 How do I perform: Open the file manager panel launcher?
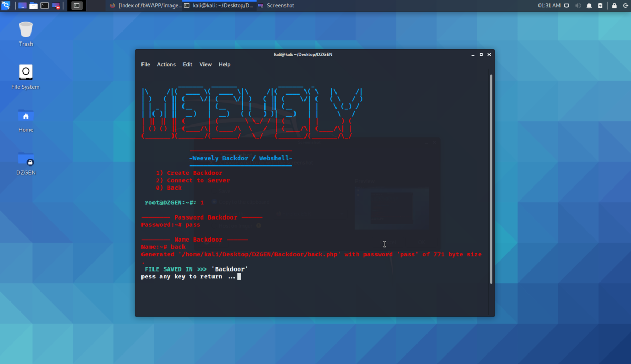[x=34, y=5]
